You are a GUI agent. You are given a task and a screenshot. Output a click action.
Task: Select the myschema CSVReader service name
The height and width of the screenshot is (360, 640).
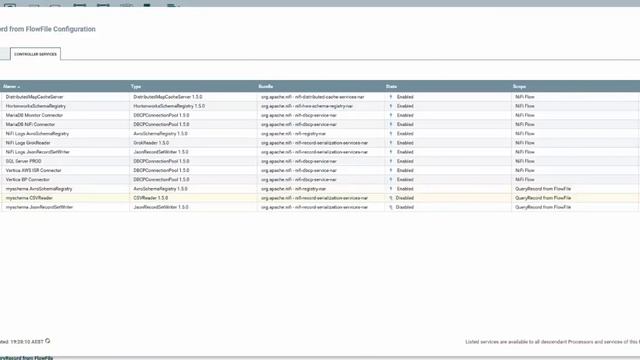click(x=29, y=198)
